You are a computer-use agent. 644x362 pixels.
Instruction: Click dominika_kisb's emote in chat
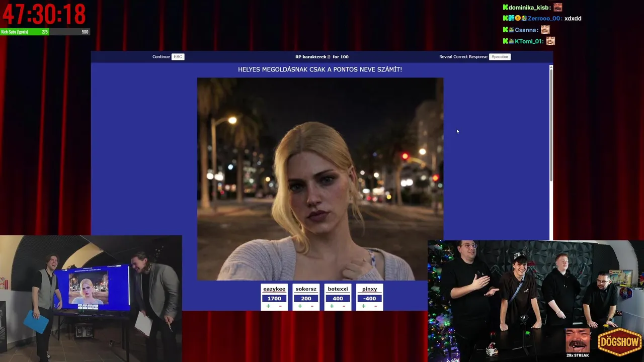[557, 7]
